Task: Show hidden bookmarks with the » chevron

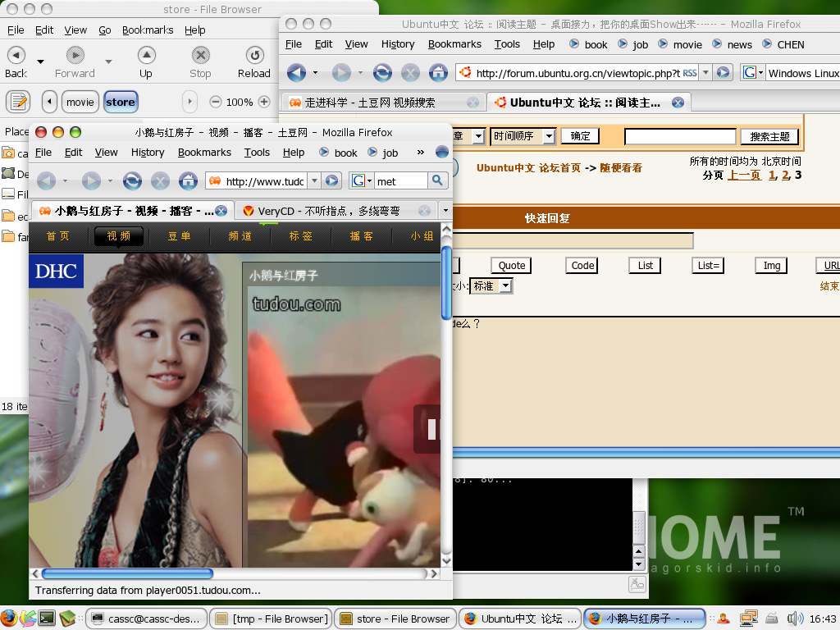Action: (x=421, y=152)
